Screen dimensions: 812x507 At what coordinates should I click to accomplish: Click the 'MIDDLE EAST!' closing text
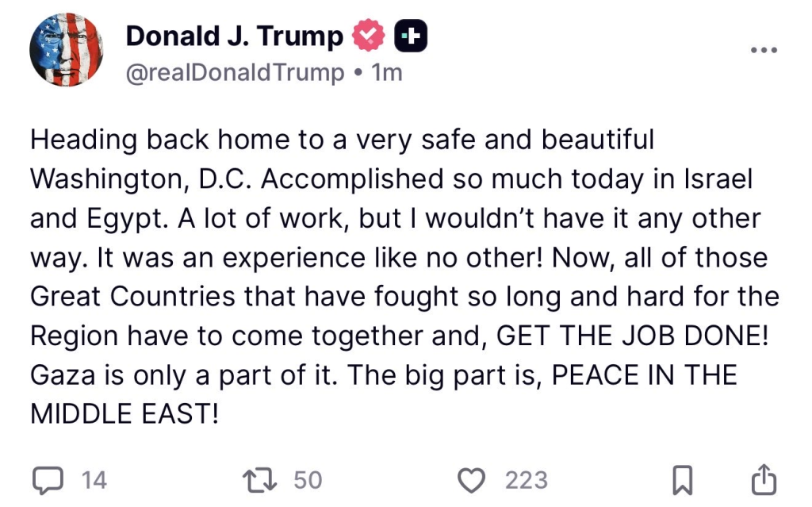pyautogui.click(x=123, y=413)
